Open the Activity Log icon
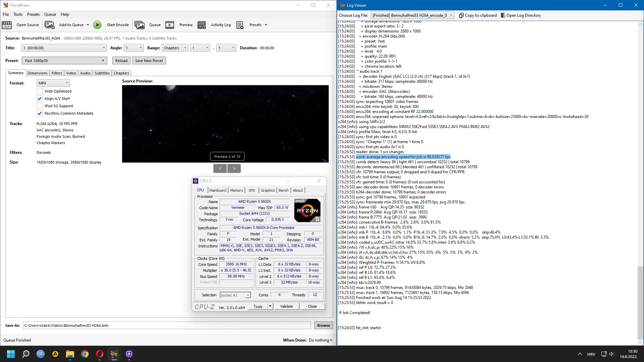The width and height of the screenshot is (644, 362). pyautogui.click(x=202, y=25)
